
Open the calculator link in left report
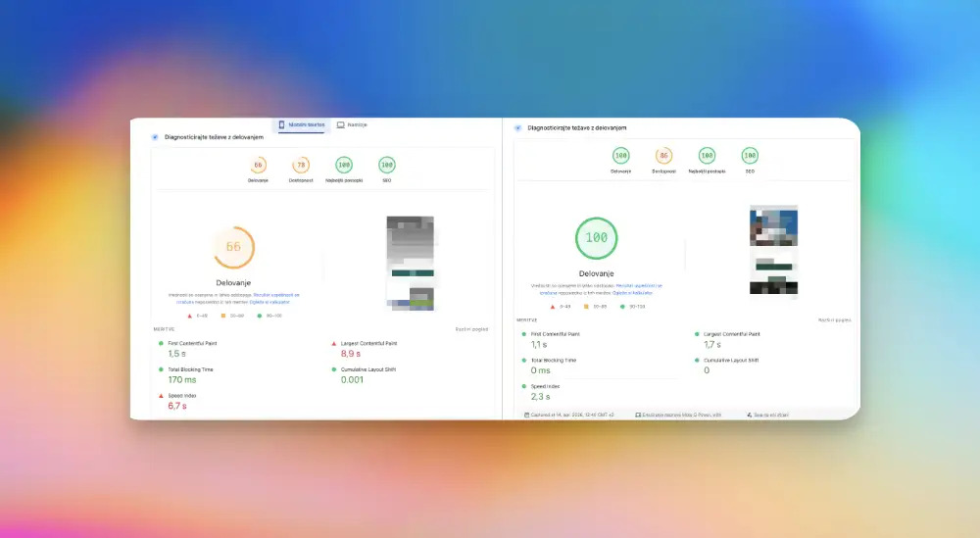point(269,302)
